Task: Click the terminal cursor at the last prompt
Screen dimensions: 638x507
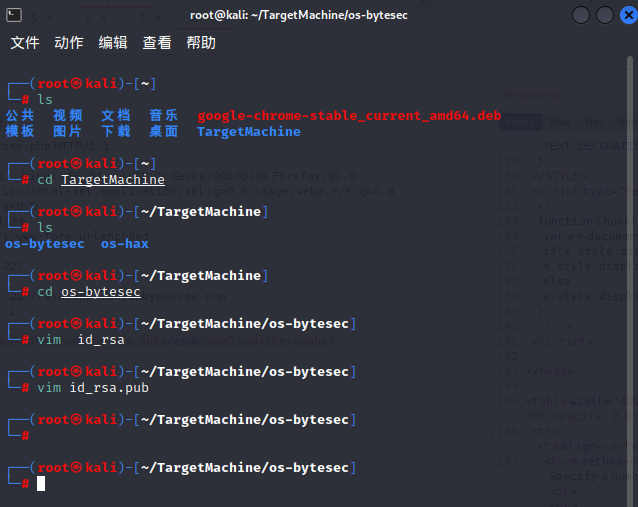Action: click(x=41, y=483)
